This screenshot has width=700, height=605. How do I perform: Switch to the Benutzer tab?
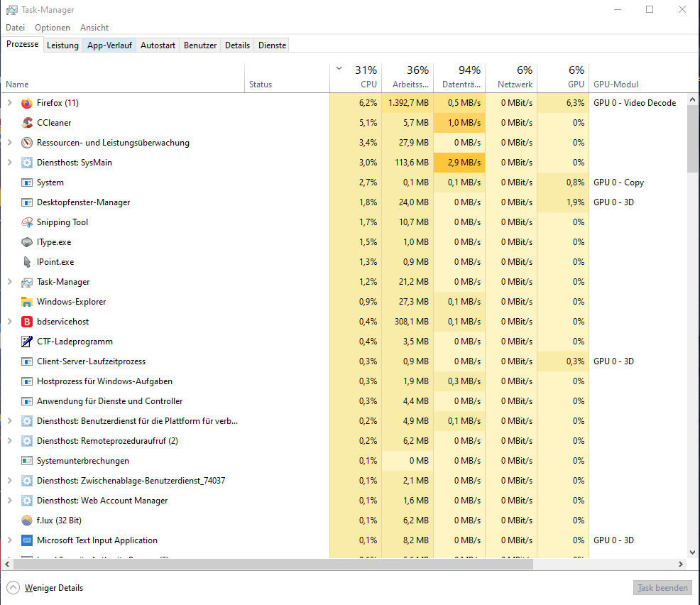(200, 45)
